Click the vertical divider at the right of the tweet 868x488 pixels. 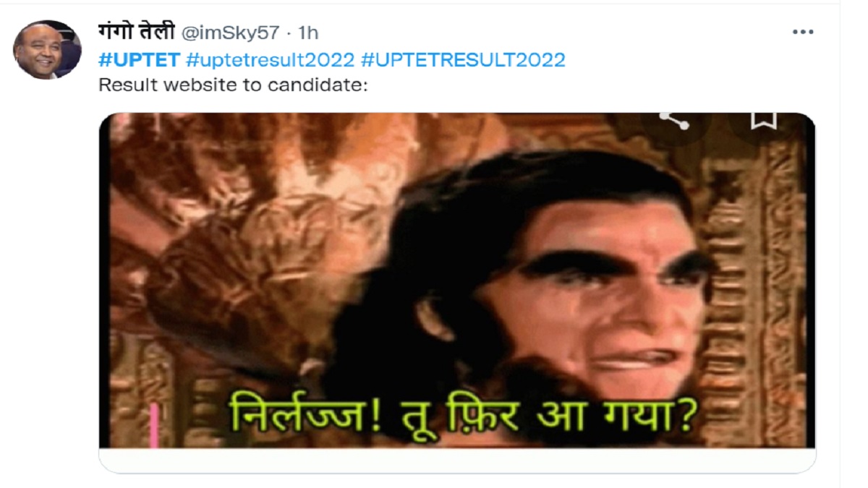point(840,244)
